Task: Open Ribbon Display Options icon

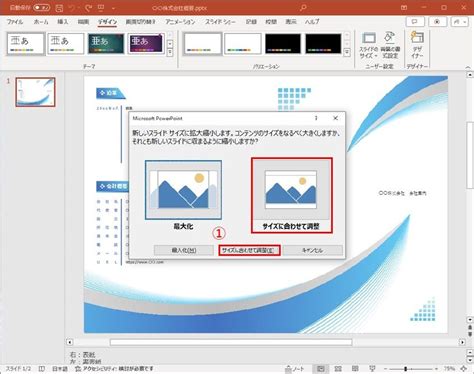Action: (x=404, y=7)
